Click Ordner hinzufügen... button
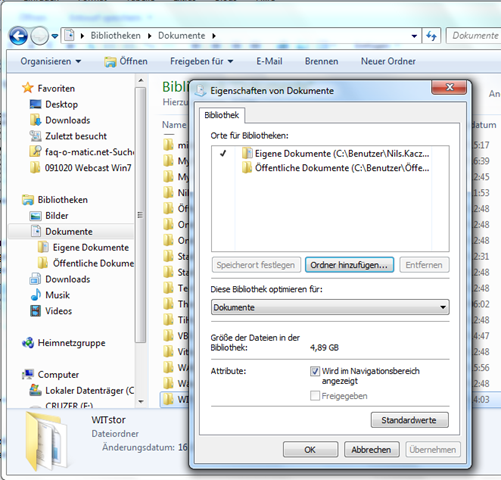The width and height of the screenshot is (501, 480). (x=349, y=265)
